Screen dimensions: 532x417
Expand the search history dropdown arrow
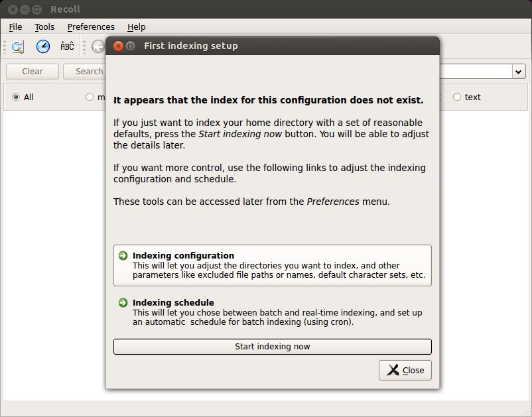(x=519, y=72)
